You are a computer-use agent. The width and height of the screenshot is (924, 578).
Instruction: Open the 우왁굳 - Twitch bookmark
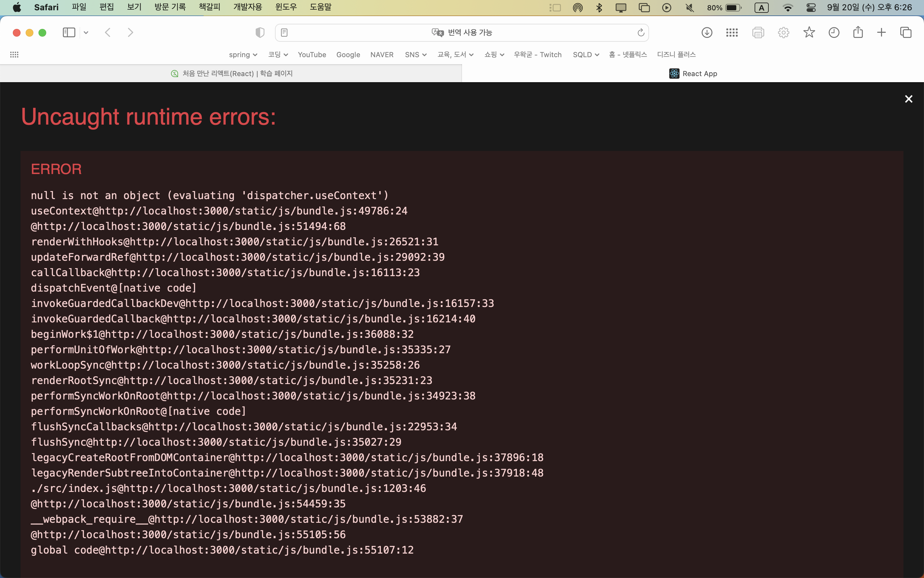coord(538,55)
